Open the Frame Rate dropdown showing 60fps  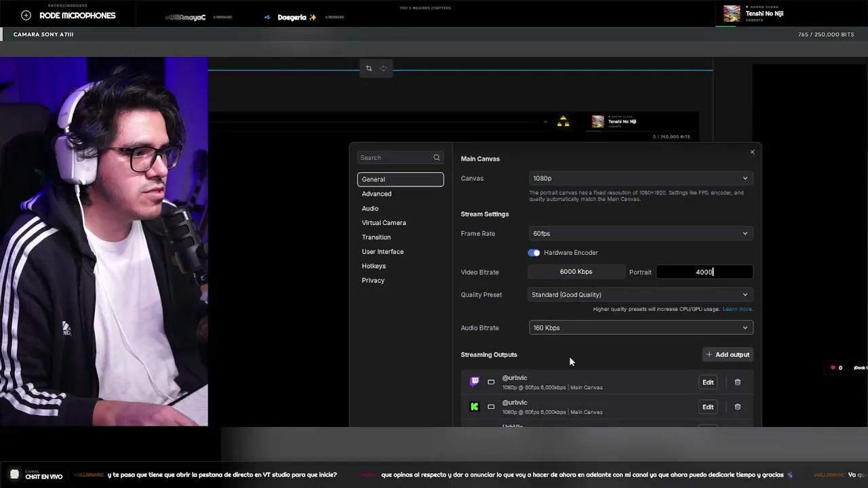(x=641, y=234)
